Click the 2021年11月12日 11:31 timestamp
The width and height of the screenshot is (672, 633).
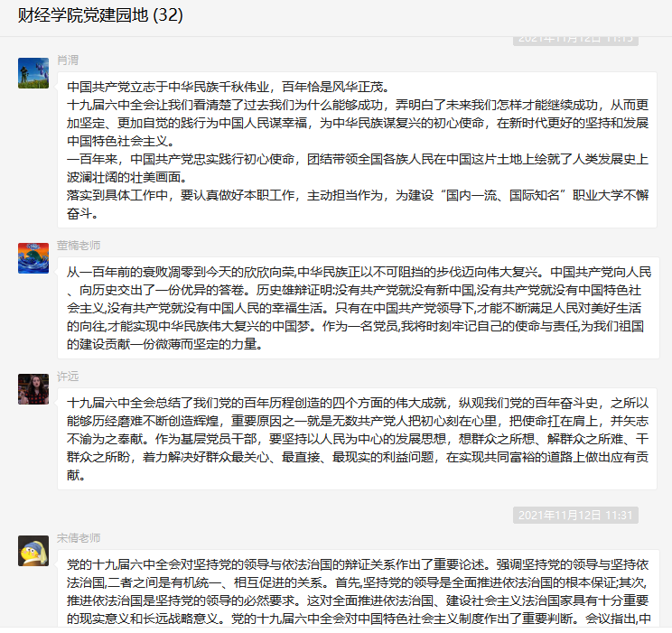(x=575, y=515)
